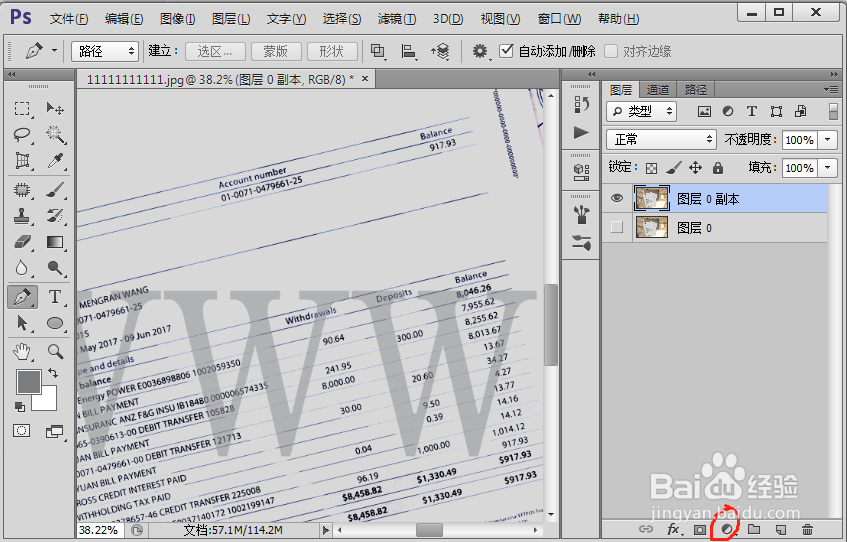Open the 滤镜(T) menu
847x542 pixels.
pos(397,19)
